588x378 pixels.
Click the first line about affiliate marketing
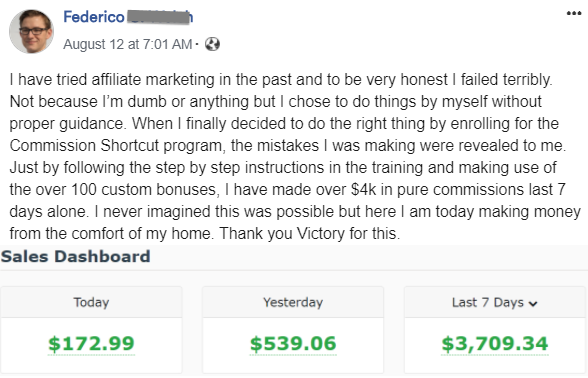281,80
